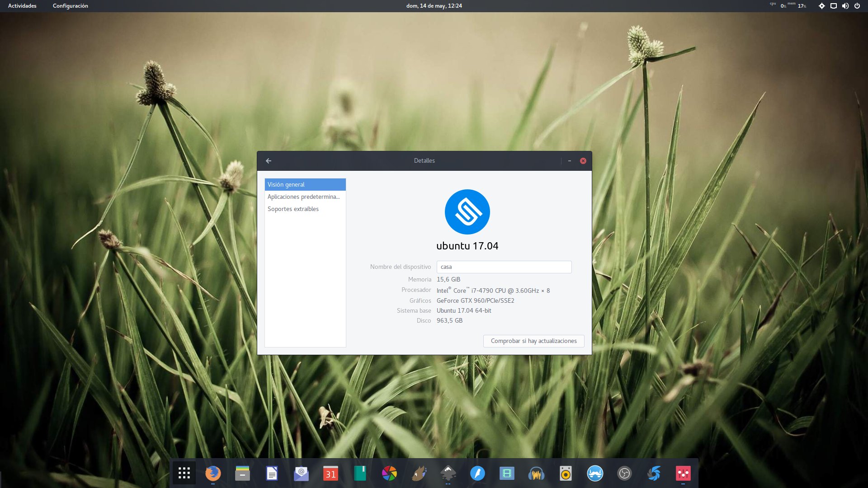Open the location crosshair indicator in top bar
The image size is (868, 488).
[x=821, y=6]
